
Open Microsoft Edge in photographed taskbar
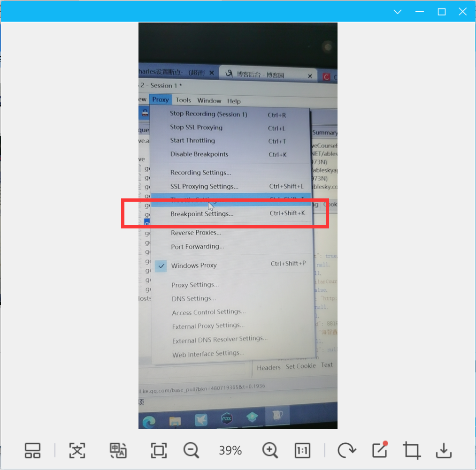[149, 422]
